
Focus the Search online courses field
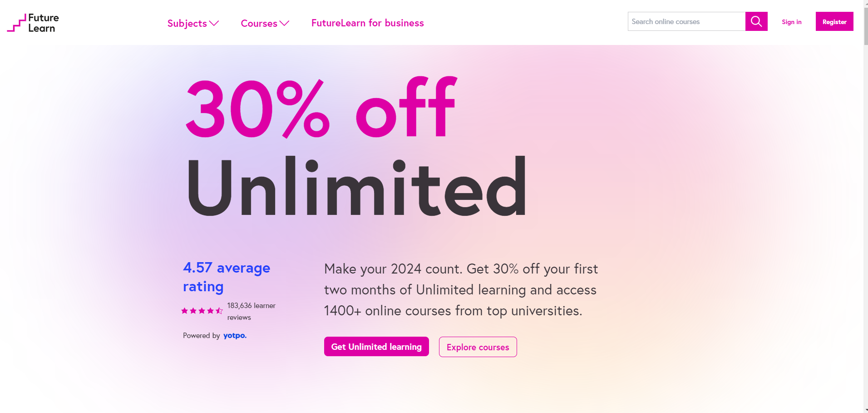[x=686, y=21]
